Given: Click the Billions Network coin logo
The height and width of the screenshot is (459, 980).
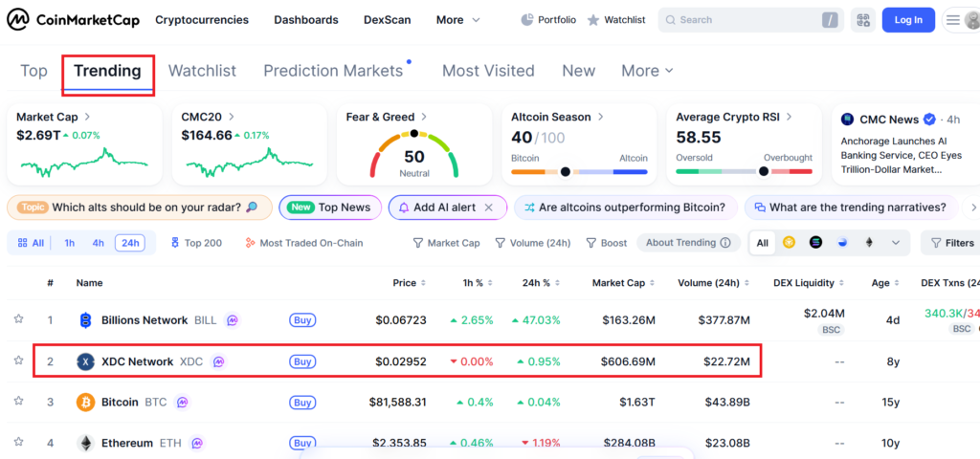Looking at the screenshot, I should (x=85, y=320).
